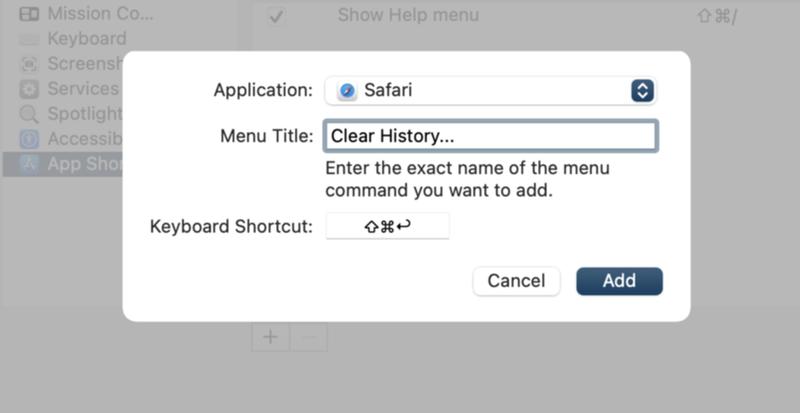The width and height of the screenshot is (800, 413).
Task: Click the Safari compass icon
Action: coord(347,91)
